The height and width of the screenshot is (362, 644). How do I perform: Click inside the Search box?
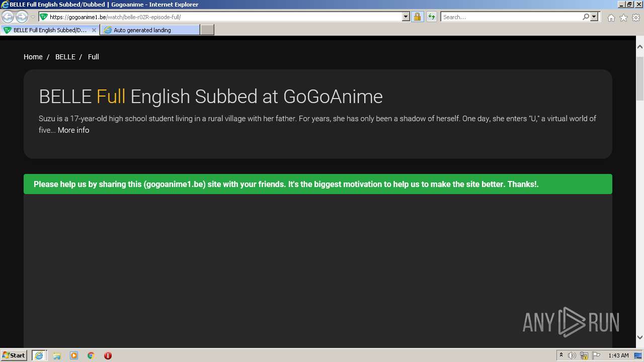click(x=511, y=17)
